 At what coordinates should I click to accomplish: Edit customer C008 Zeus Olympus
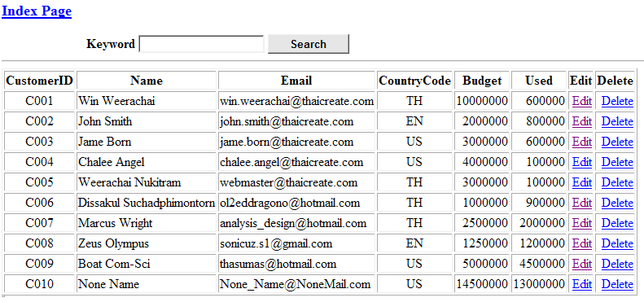581,243
